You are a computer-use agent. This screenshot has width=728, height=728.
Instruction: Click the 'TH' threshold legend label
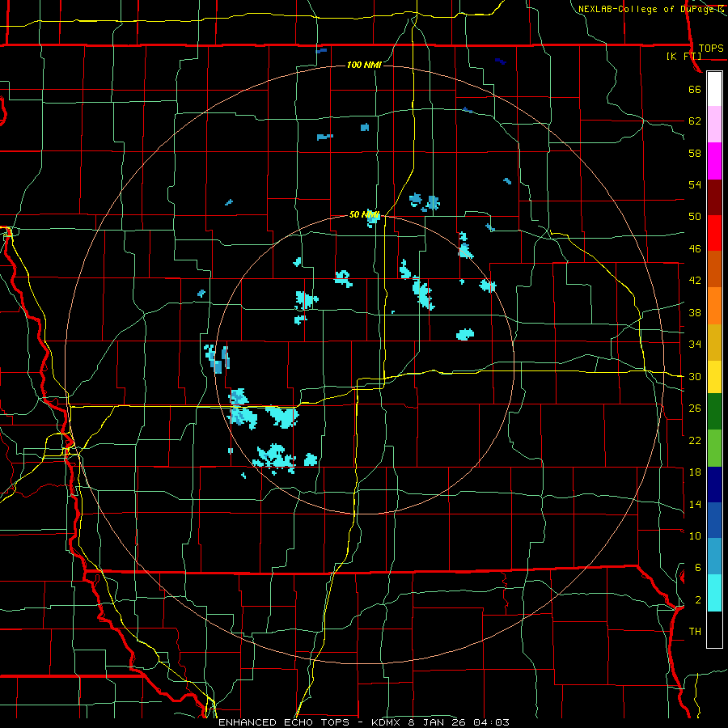coord(695,632)
